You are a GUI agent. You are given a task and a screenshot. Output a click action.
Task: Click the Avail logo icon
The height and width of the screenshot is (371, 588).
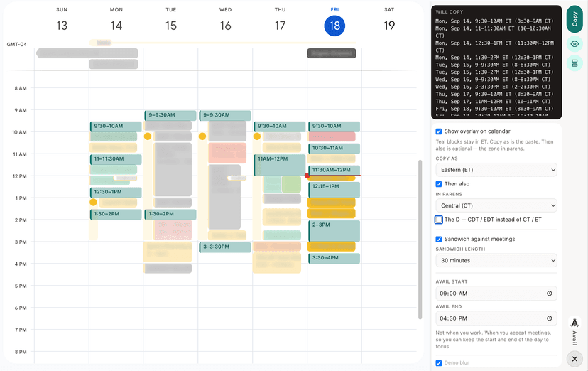click(575, 323)
